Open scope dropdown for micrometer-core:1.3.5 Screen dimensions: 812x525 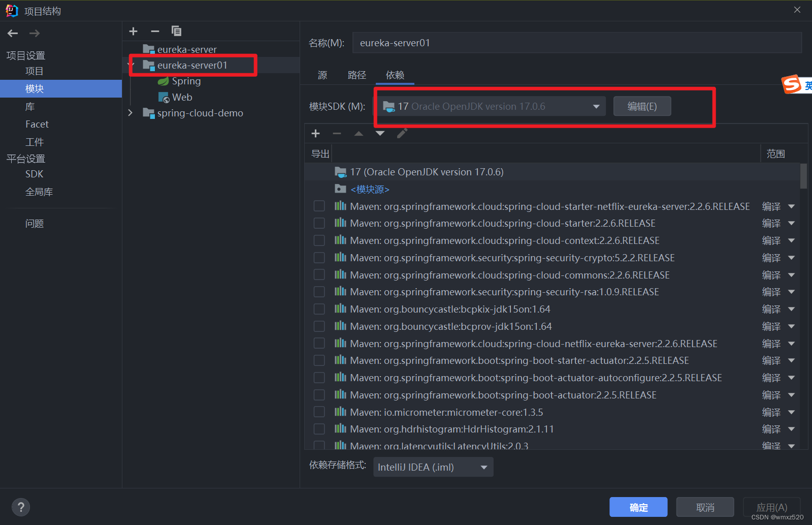tap(791, 412)
